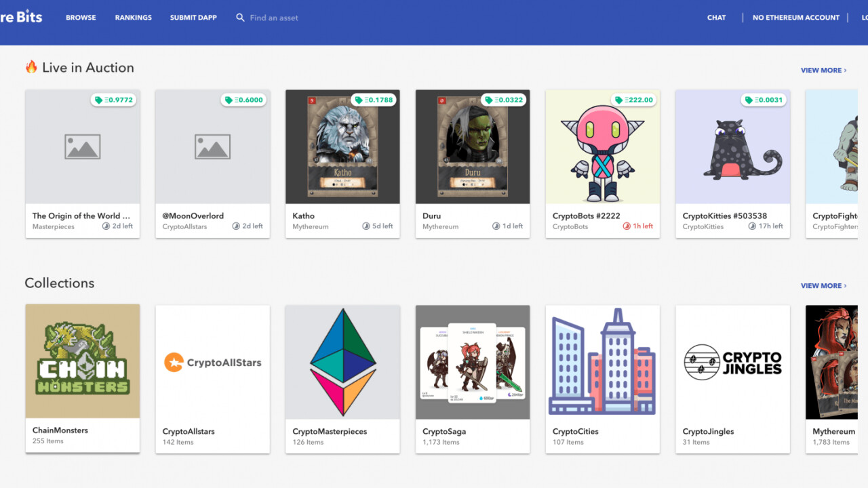
Task: Expand View More for Live in Auction
Action: coord(823,70)
